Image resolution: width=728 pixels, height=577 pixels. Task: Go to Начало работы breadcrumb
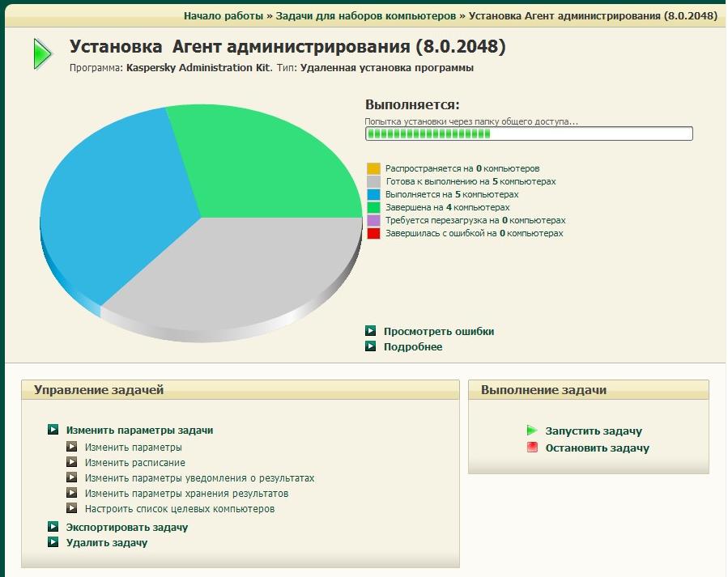224,15
